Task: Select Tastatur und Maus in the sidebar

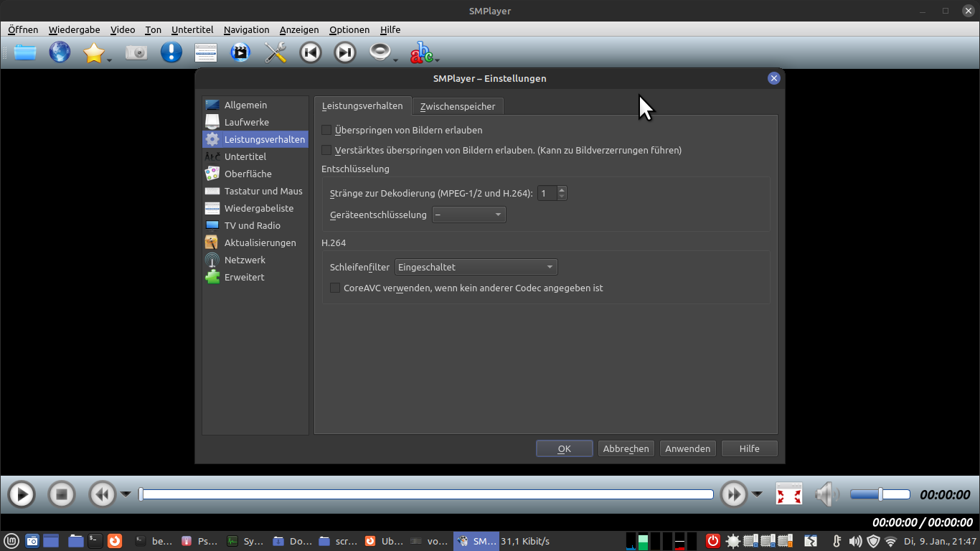Action: click(255, 191)
